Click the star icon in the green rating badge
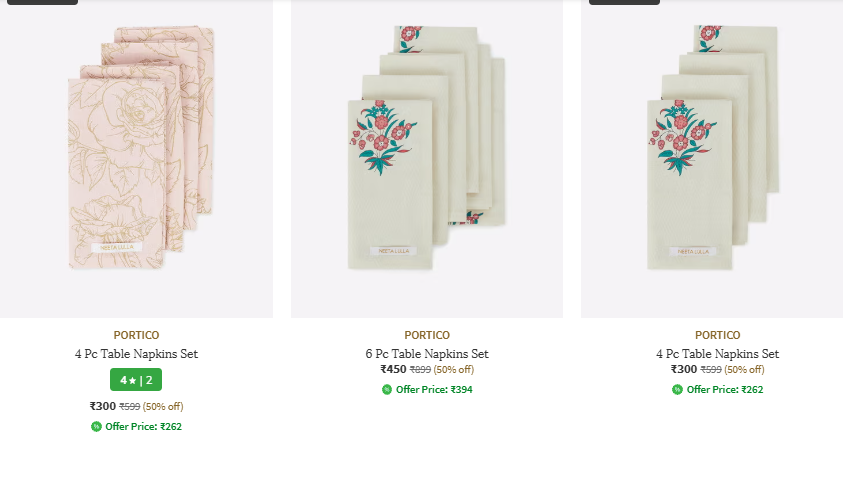 click(x=132, y=381)
